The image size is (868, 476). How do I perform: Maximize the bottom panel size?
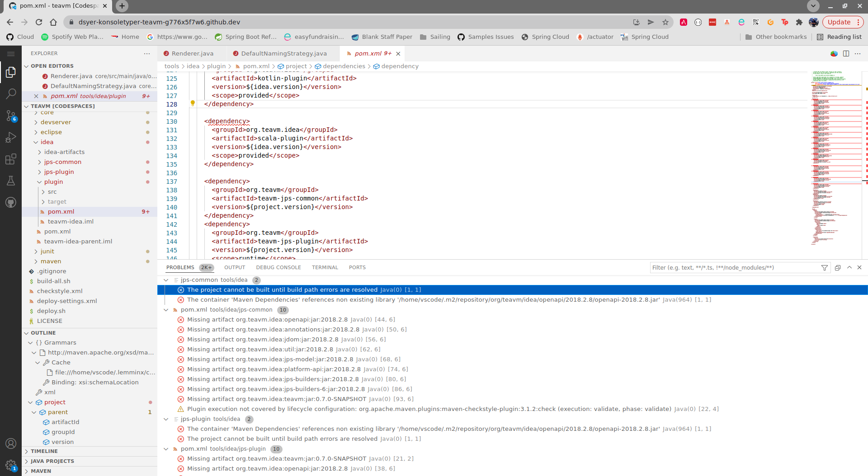849,267
